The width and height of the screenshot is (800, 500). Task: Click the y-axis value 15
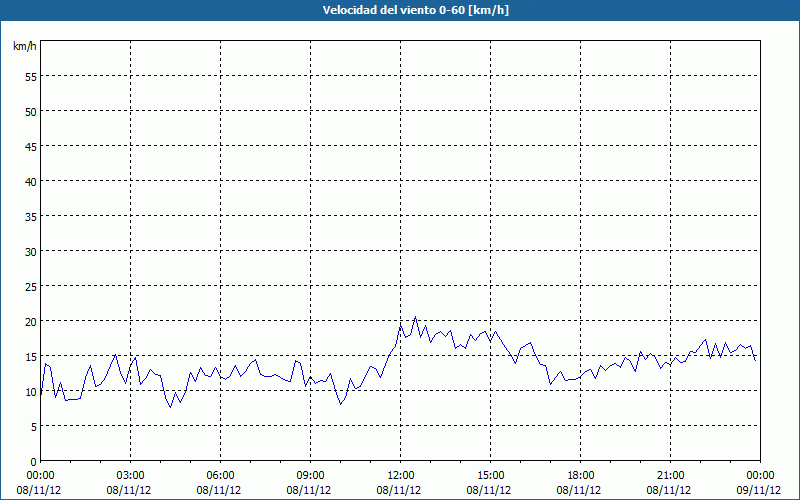tap(31, 357)
